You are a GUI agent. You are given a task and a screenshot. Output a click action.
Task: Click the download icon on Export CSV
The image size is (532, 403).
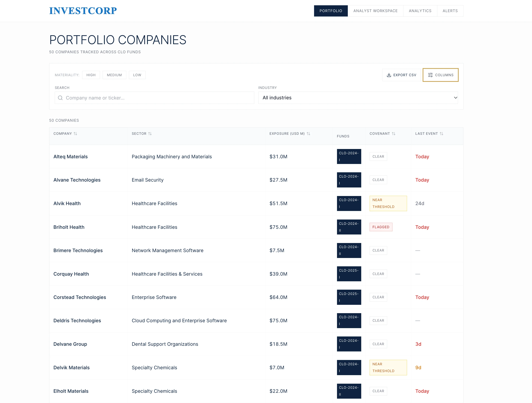pos(389,75)
